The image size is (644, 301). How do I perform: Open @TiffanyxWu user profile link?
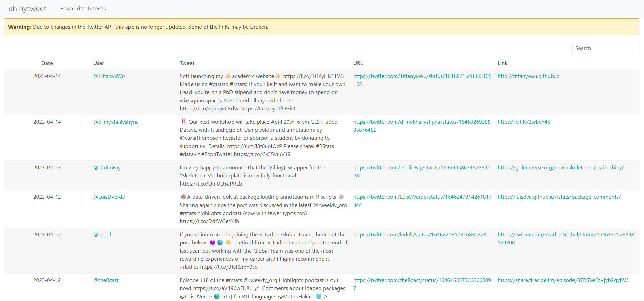(109, 76)
